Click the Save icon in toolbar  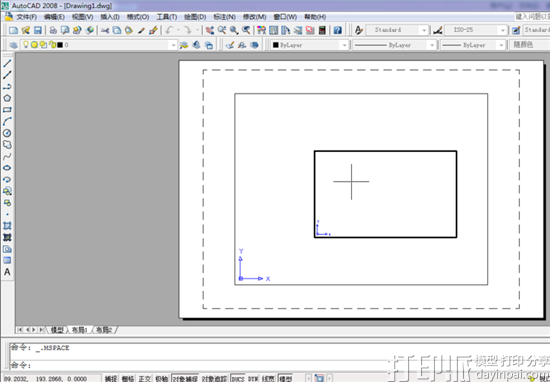point(38,30)
